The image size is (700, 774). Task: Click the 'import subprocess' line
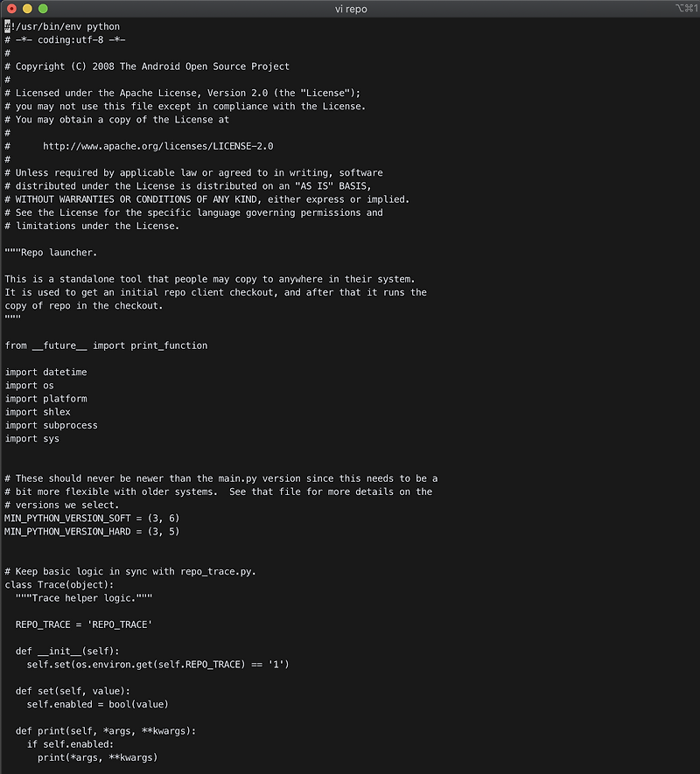[x=51, y=425]
